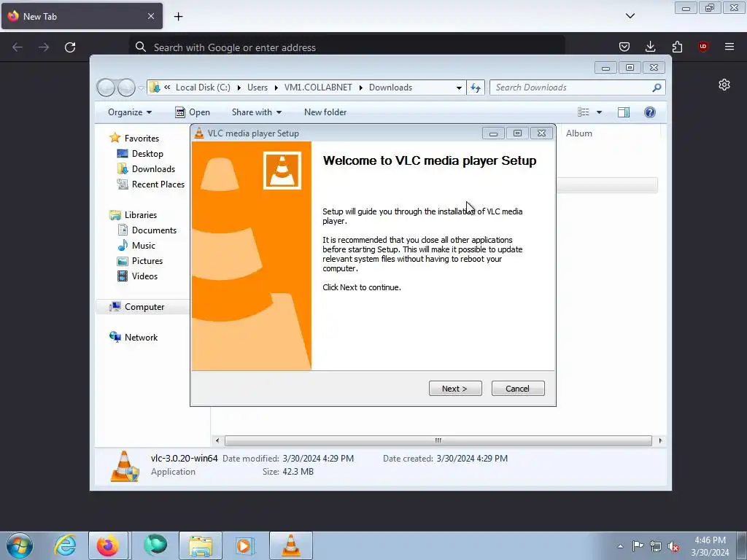747x560 pixels.
Task: Select VM1.COLLABNET in the address path
Action: coord(318,87)
